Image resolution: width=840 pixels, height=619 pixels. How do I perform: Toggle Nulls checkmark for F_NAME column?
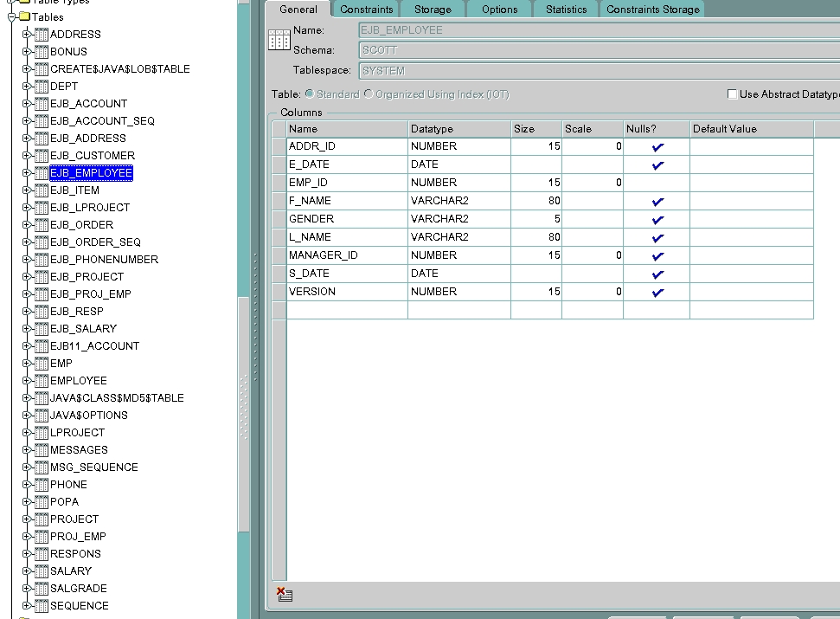[x=657, y=202]
